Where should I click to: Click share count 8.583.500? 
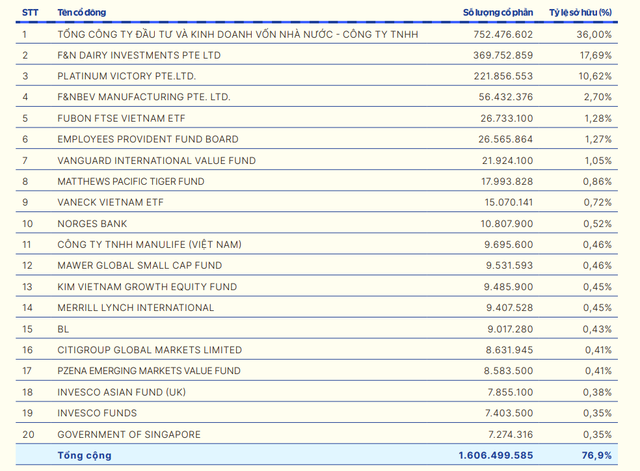click(508, 371)
